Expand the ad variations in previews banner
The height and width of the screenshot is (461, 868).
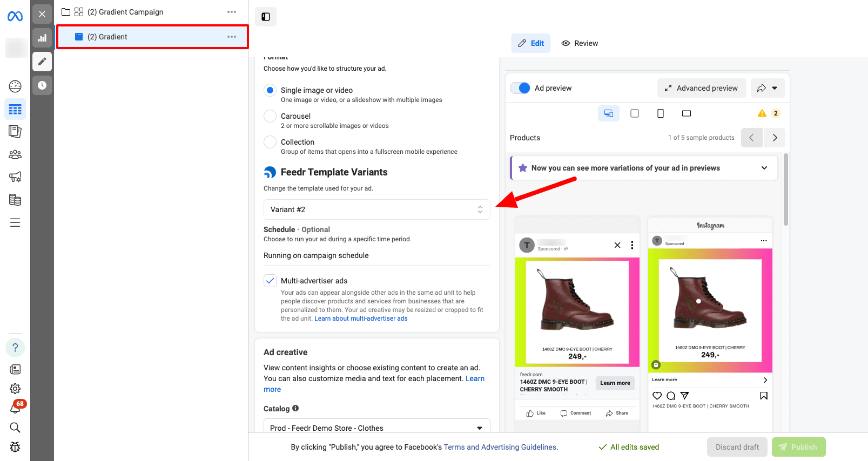pos(764,168)
